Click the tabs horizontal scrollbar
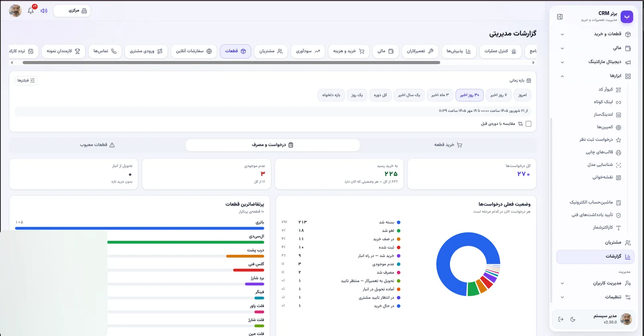644x336 pixels. pos(231,63)
